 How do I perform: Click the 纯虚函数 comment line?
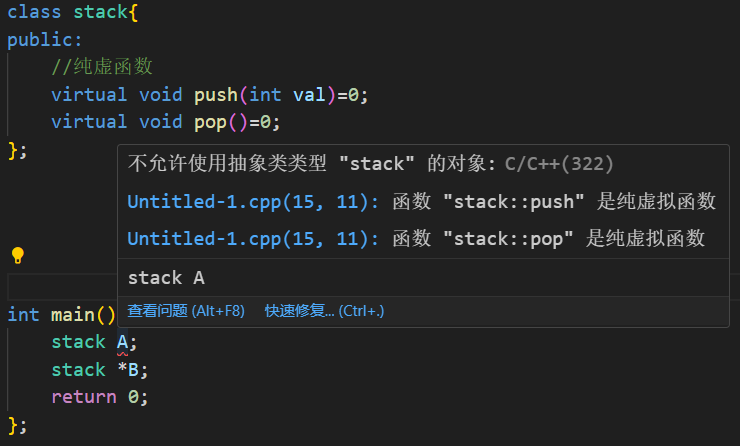point(102,67)
